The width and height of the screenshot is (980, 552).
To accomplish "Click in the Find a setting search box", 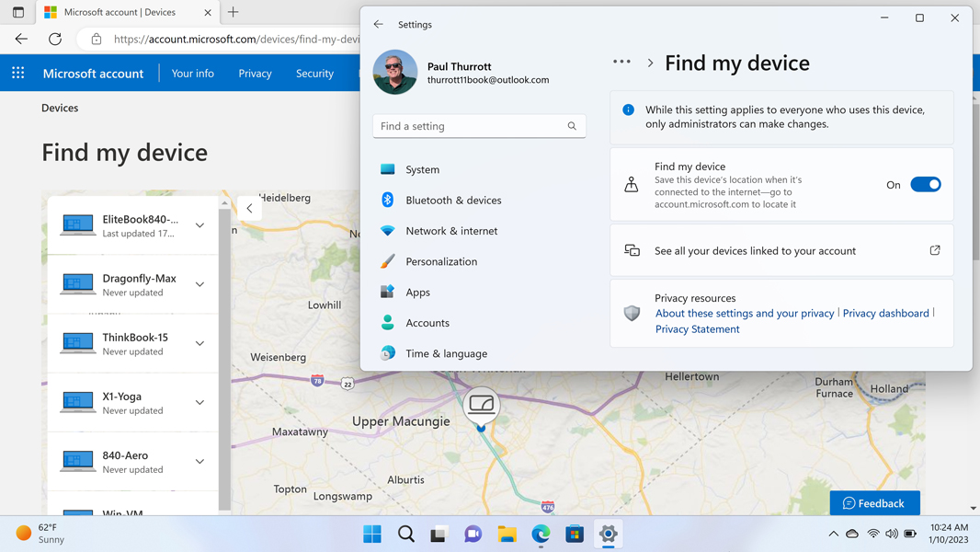I will tap(479, 126).
